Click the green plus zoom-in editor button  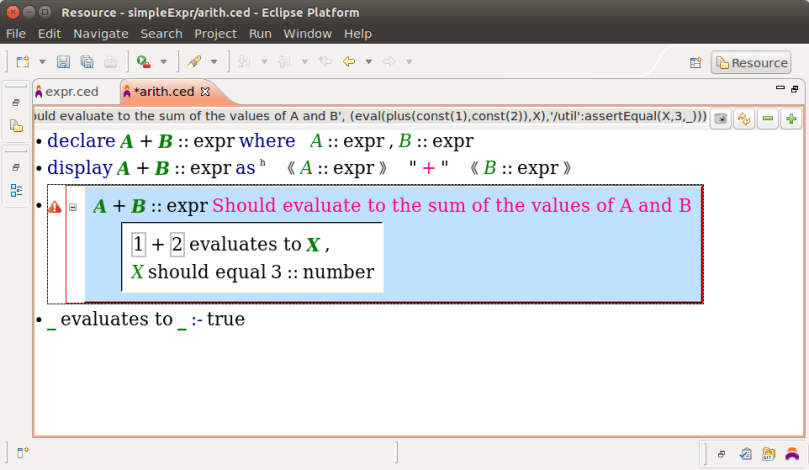[x=791, y=118]
